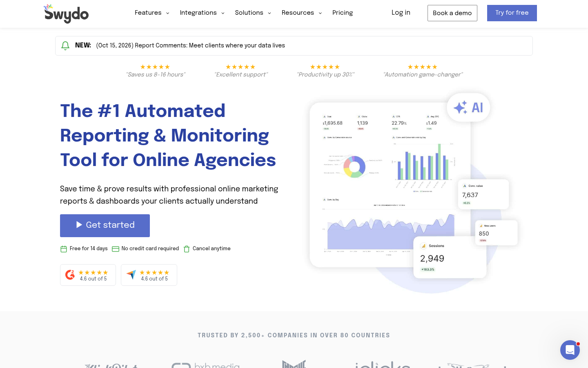The width and height of the screenshot is (588, 368).
Task: Click the "Automation game-changer" review
Action: point(423,71)
